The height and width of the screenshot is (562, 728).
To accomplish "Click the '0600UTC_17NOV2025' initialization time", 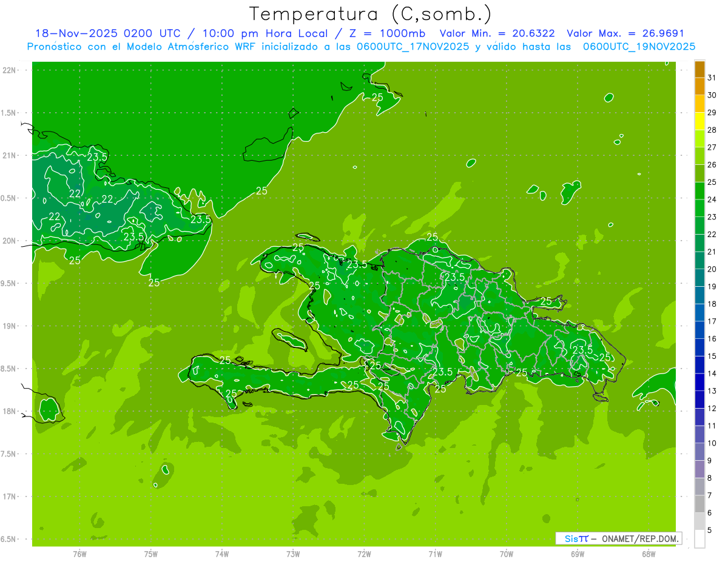I will (x=411, y=47).
